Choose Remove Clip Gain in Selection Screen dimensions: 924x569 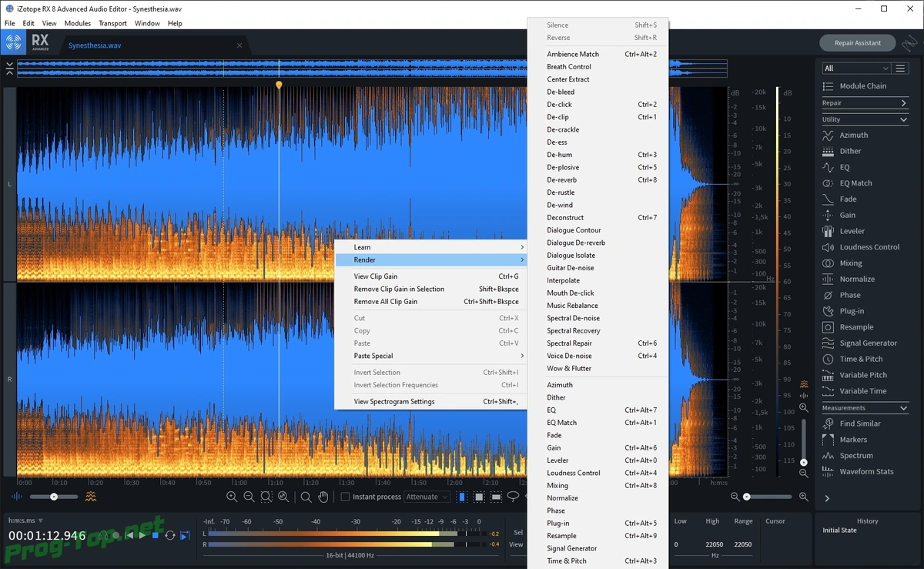click(430, 289)
